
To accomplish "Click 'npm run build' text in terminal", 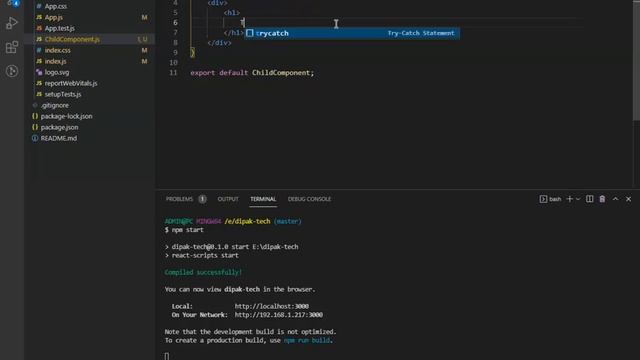I will tap(307, 340).
